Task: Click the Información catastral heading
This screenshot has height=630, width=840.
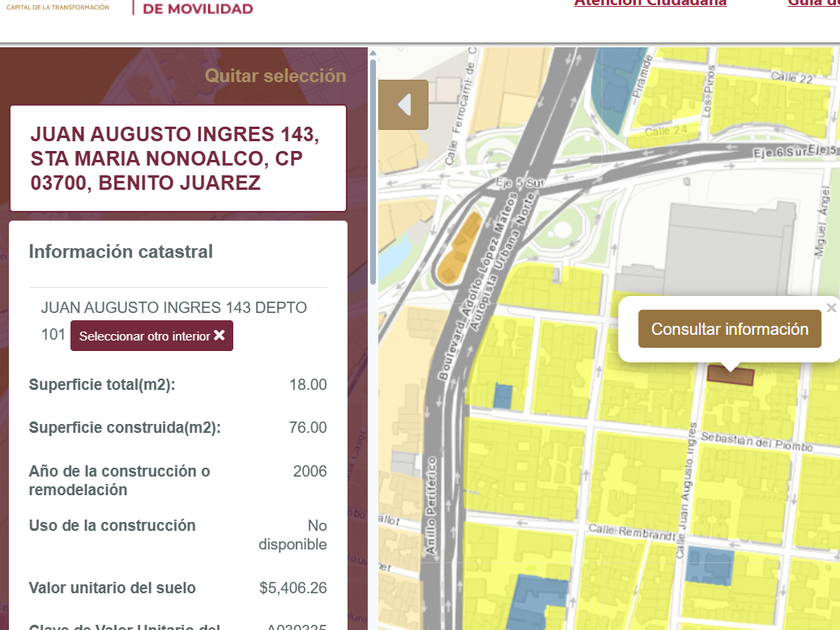Action: click(121, 251)
